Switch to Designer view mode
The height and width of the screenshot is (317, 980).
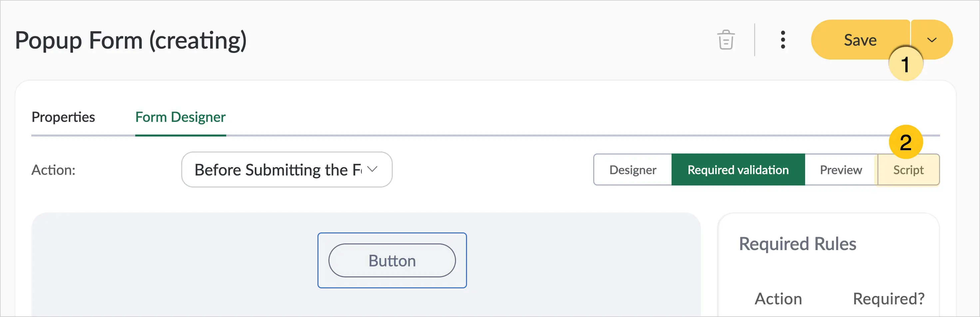pos(633,169)
